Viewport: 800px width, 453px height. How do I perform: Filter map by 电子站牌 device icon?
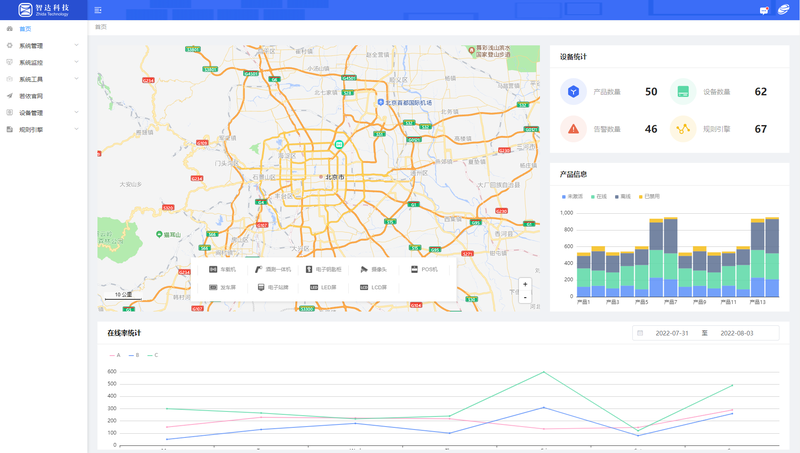click(261, 287)
